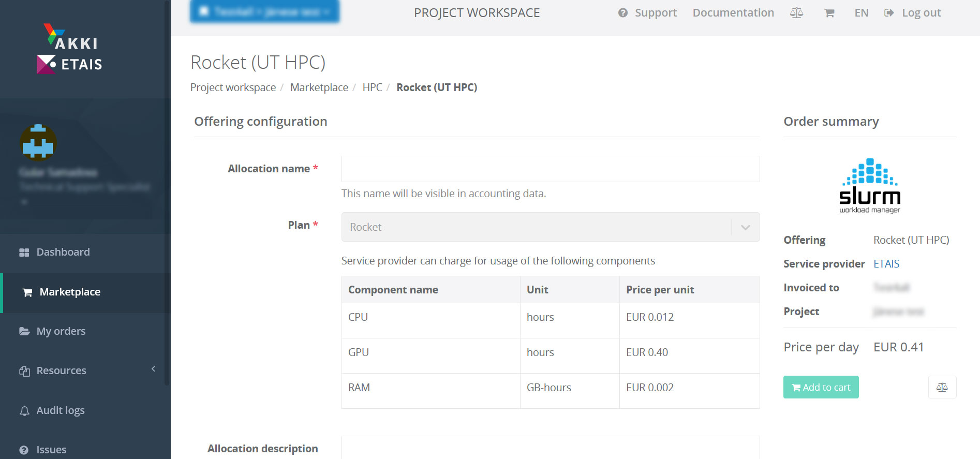Open the EN language selector
This screenshot has height=459, width=980.
click(x=862, y=13)
